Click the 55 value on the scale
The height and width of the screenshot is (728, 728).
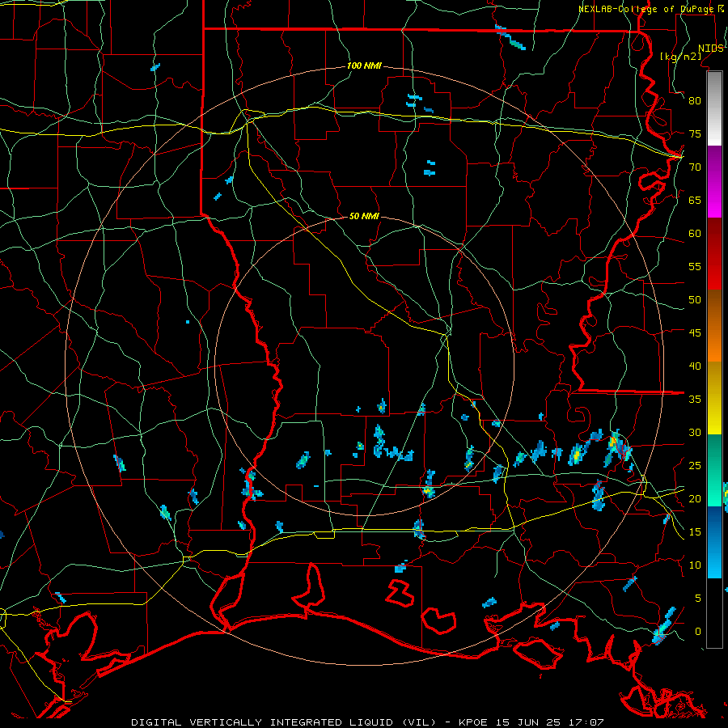coord(695,266)
